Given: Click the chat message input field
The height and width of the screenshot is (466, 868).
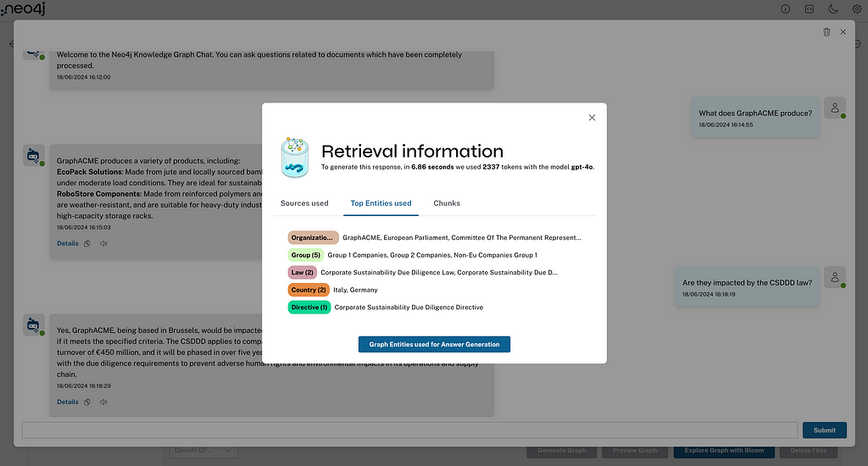Looking at the screenshot, I should coord(409,430).
